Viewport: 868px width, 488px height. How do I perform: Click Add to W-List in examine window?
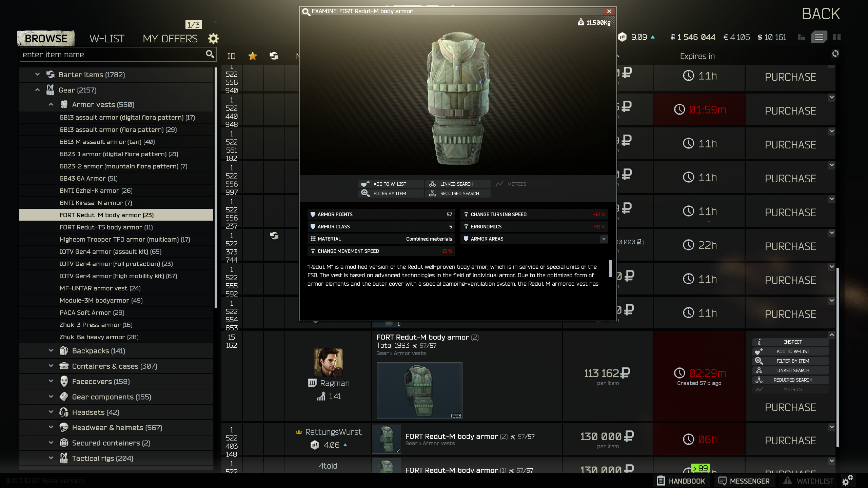pyautogui.click(x=391, y=184)
